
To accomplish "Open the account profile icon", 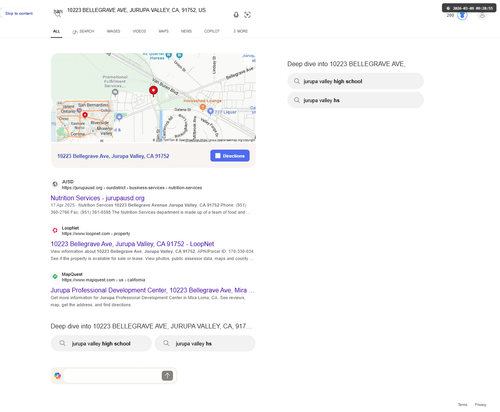I will point(482,15).
